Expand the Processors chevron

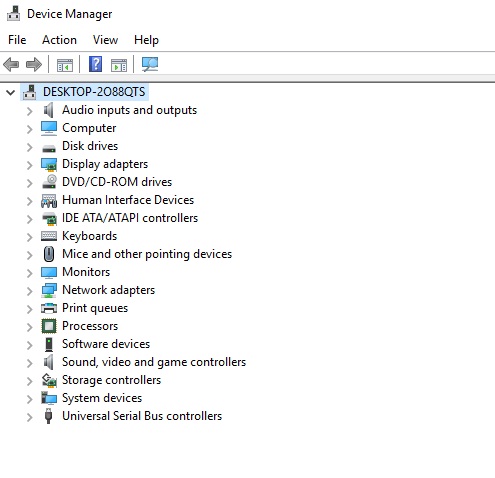tap(30, 327)
